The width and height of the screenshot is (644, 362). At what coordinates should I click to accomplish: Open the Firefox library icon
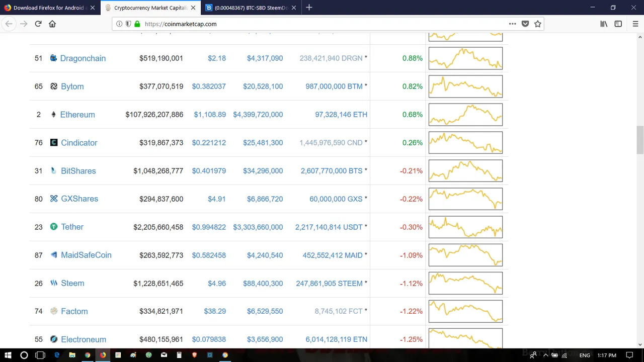click(x=604, y=24)
